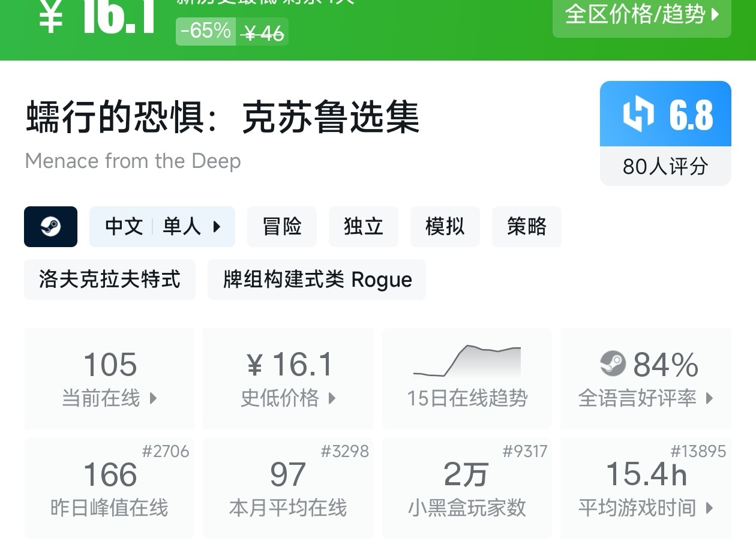Image resolution: width=756 pixels, height=553 pixels.
Task: Select the 策略 genre tag
Action: pos(527,227)
